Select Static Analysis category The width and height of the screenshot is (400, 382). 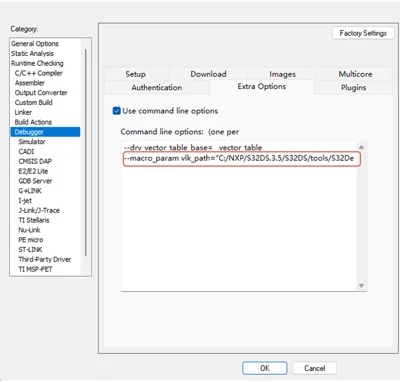coord(32,53)
